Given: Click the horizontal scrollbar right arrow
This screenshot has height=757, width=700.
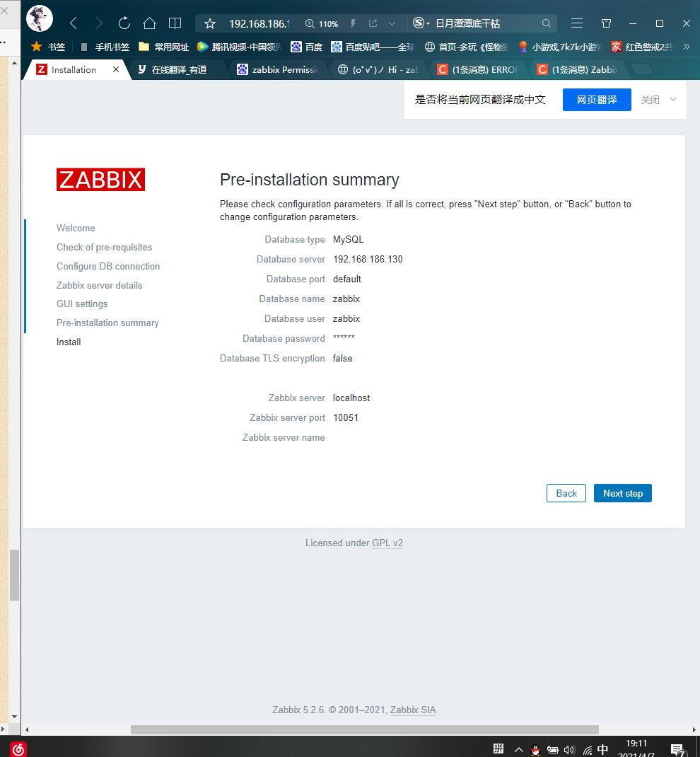Looking at the screenshot, I should [694, 729].
